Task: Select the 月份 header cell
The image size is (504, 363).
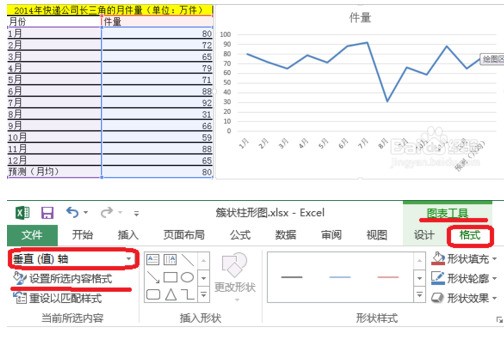Action: coord(54,22)
